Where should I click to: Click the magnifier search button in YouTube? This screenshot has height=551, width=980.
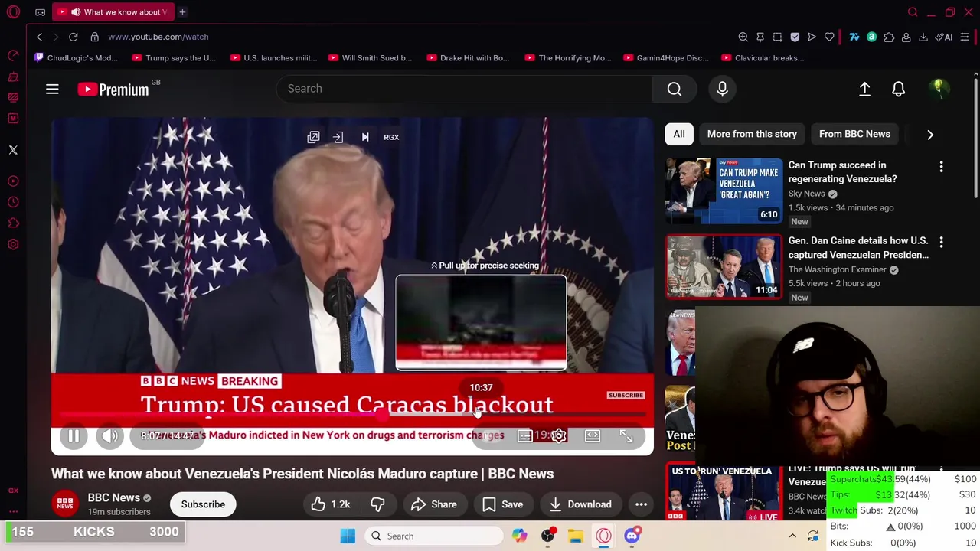point(675,89)
